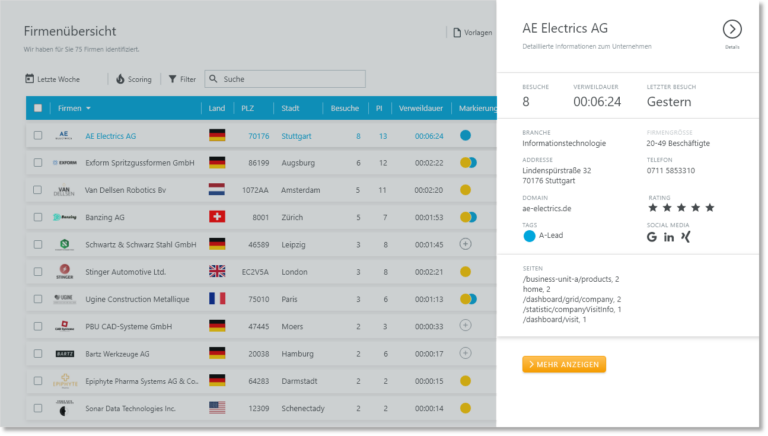The image size is (768, 436).
Task: Click the Bartz Werkzeuge logo
Action: pos(64,353)
